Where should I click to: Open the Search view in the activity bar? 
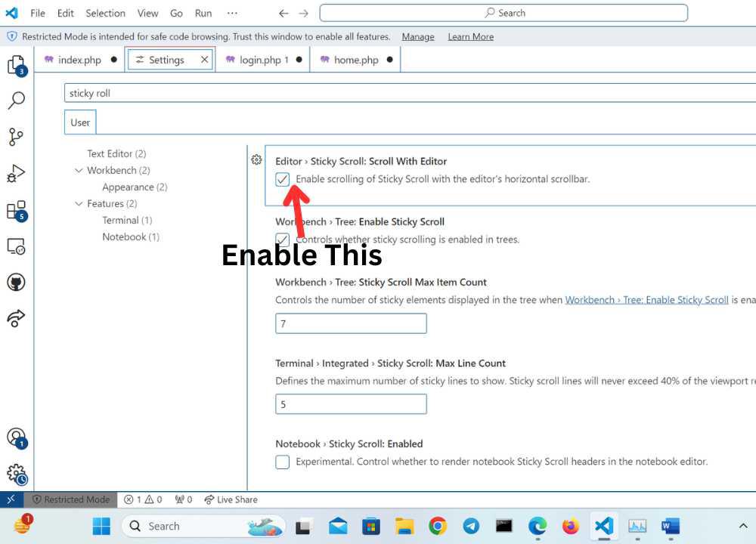tap(17, 99)
